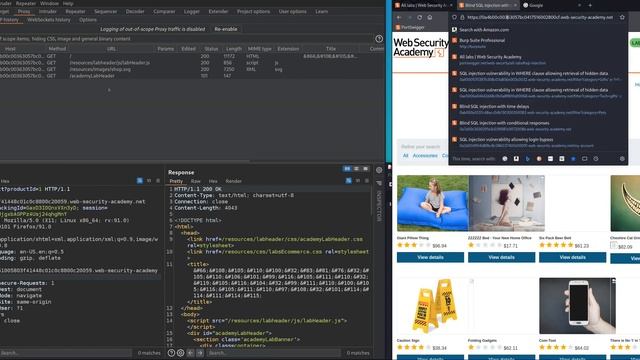
Task: Go to next response search match
Action: click(200, 353)
